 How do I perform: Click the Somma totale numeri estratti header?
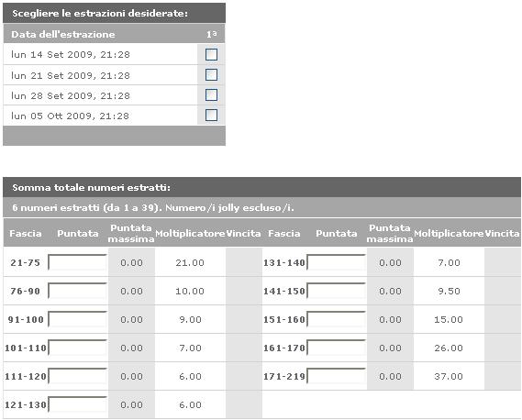tap(91, 188)
